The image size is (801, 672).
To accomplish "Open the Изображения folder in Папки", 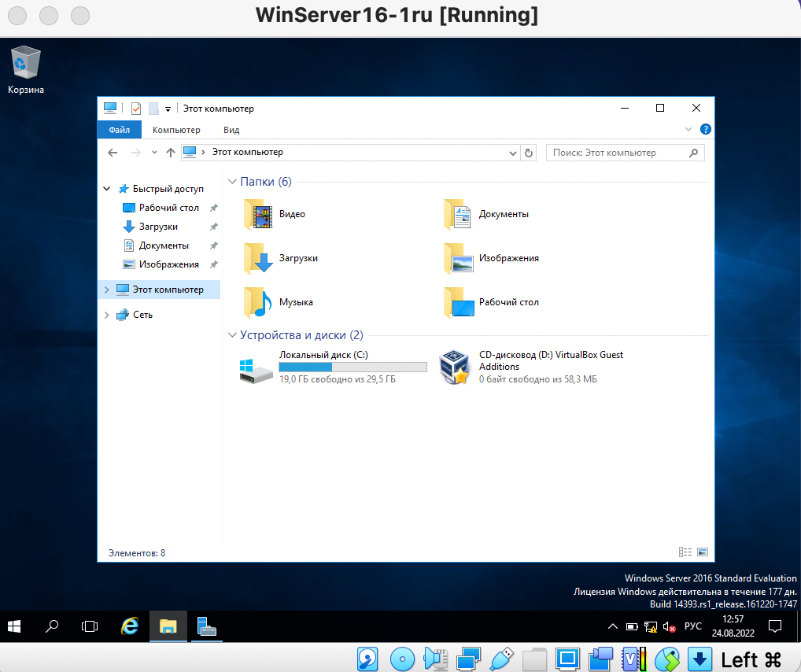I will (x=492, y=258).
